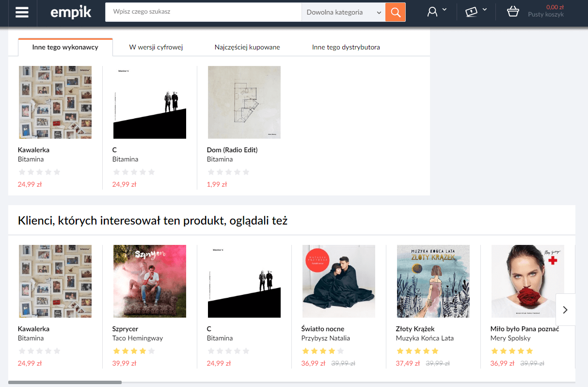
Task: Open Inne tego dystrybutora tab
Action: coord(346,47)
